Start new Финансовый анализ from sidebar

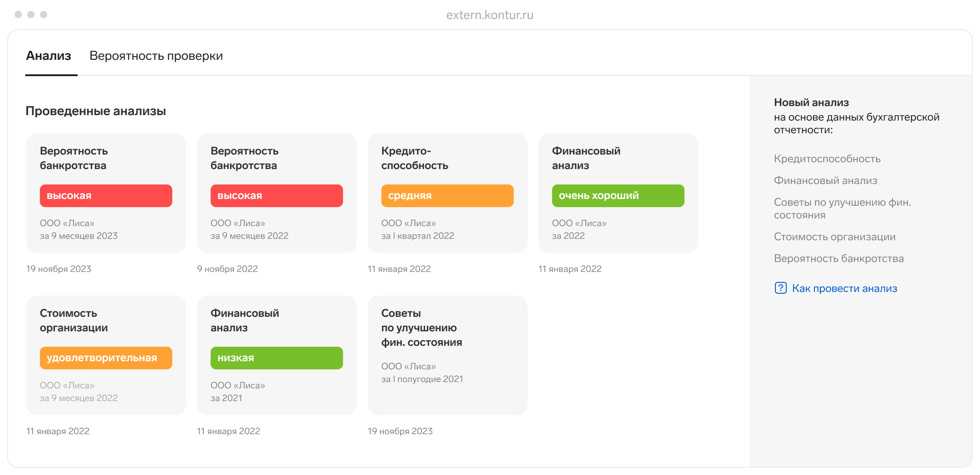pyautogui.click(x=825, y=180)
